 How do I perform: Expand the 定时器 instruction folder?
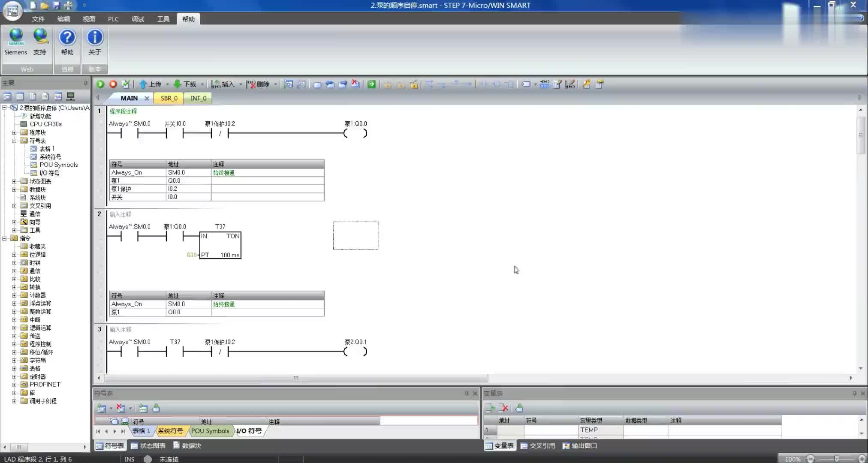point(14,377)
